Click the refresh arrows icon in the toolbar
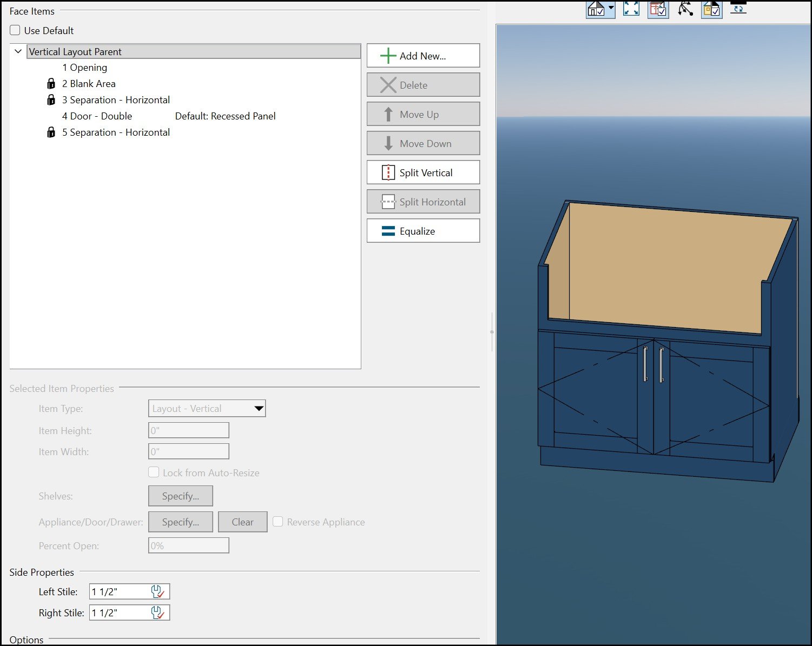The height and width of the screenshot is (646, 812). click(x=738, y=8)
